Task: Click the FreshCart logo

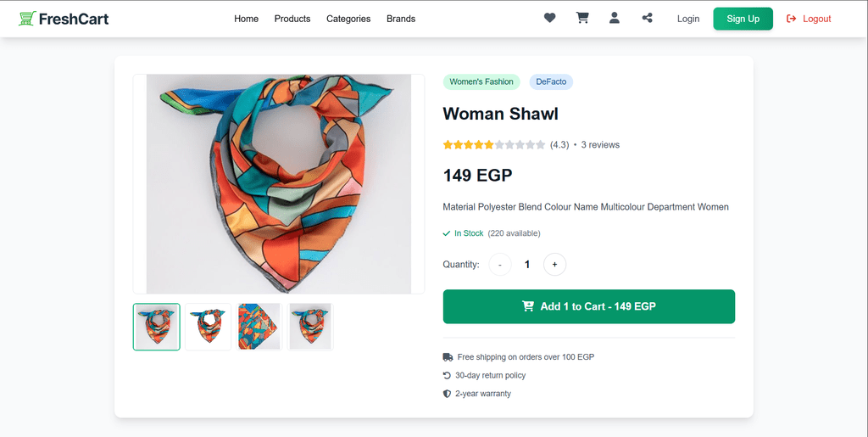Action: (x=64, y=19)
